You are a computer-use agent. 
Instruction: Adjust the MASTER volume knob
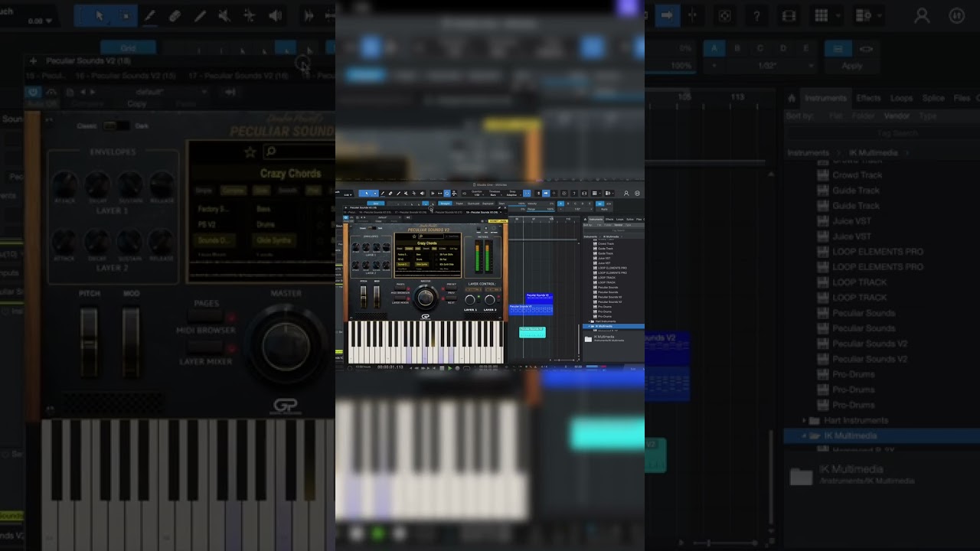click(426, 298)
